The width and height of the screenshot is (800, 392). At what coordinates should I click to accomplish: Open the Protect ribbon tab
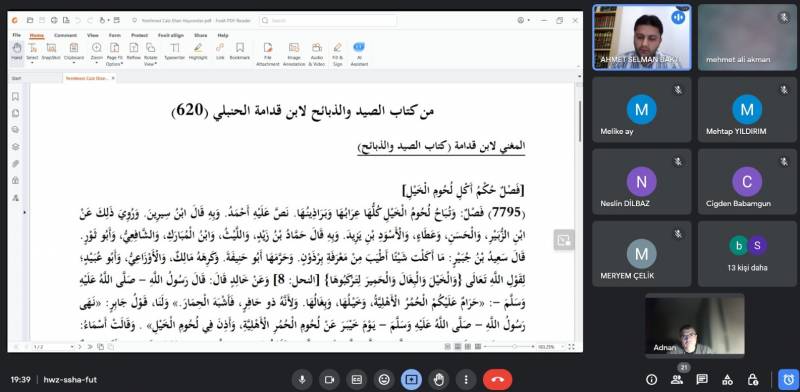[x=139, y=35]
